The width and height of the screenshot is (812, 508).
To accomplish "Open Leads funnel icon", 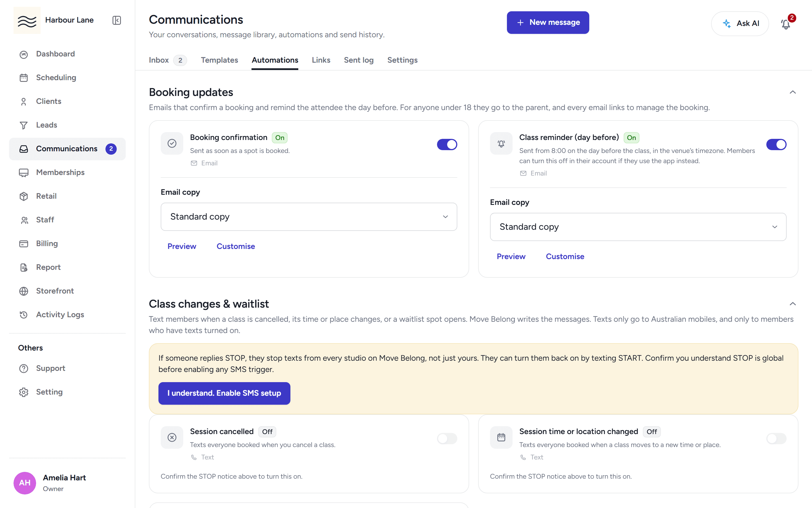I will (23, 125).
